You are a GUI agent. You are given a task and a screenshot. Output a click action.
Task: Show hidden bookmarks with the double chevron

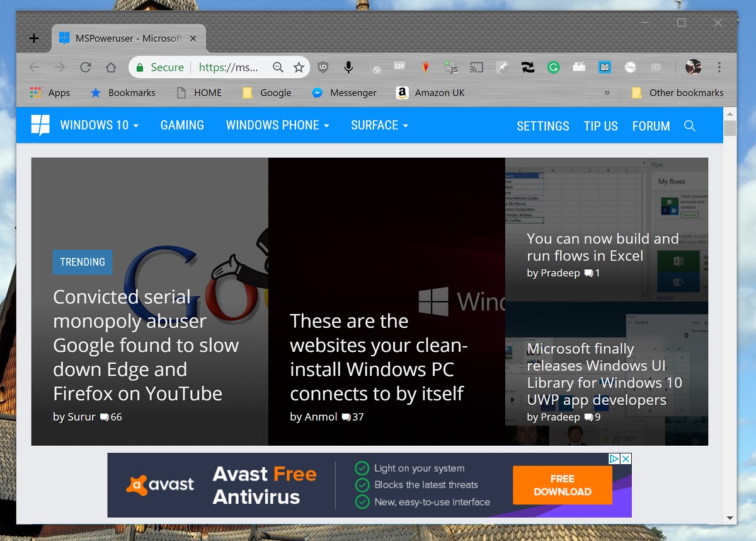607,93
